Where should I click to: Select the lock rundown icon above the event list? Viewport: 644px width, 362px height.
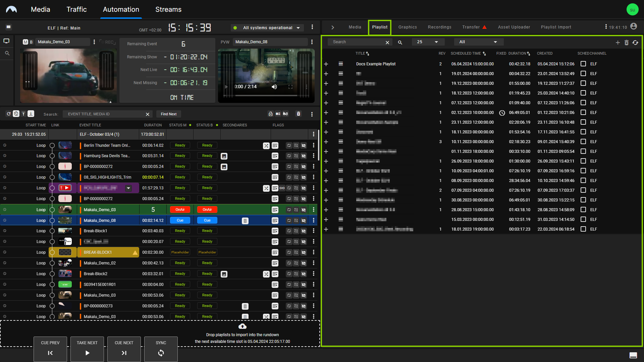271,114
